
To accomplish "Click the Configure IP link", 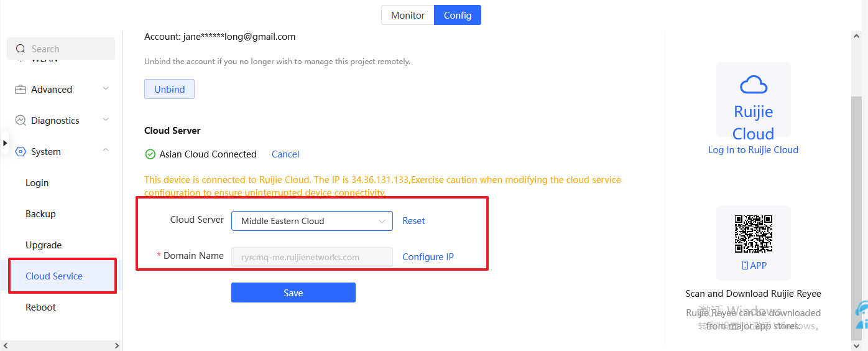I will 428,257.
